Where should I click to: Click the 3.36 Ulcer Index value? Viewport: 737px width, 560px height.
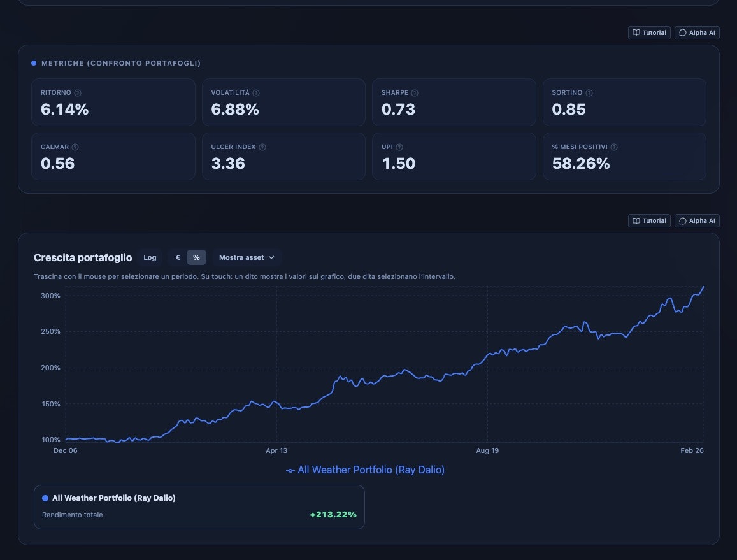click(228, 164)
